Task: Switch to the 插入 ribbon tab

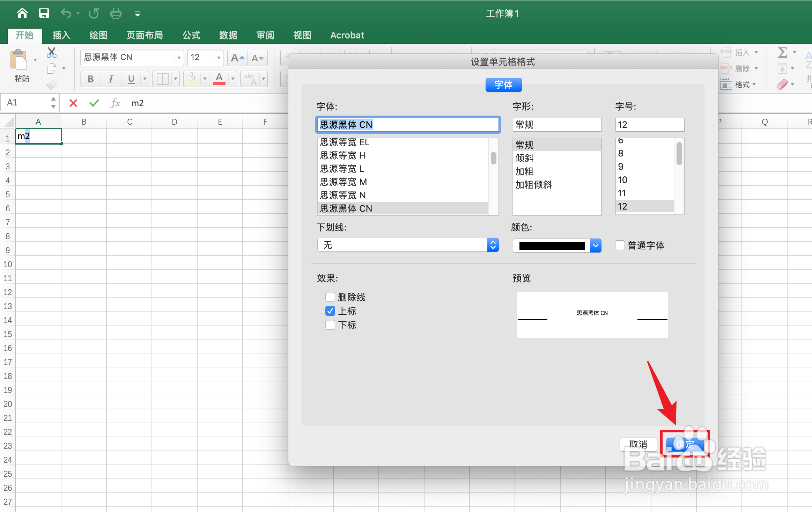Action: (x=61, y=35)
